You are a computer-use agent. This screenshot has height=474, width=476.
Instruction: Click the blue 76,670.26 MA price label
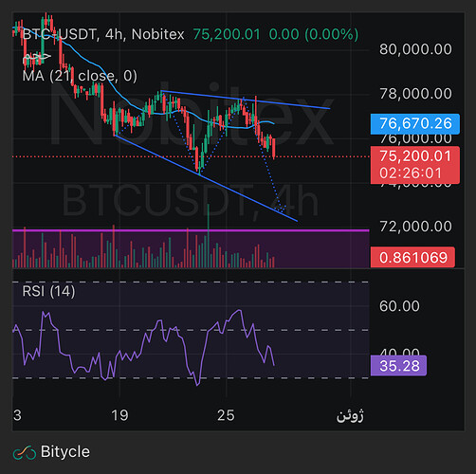[x=415, y=123]
